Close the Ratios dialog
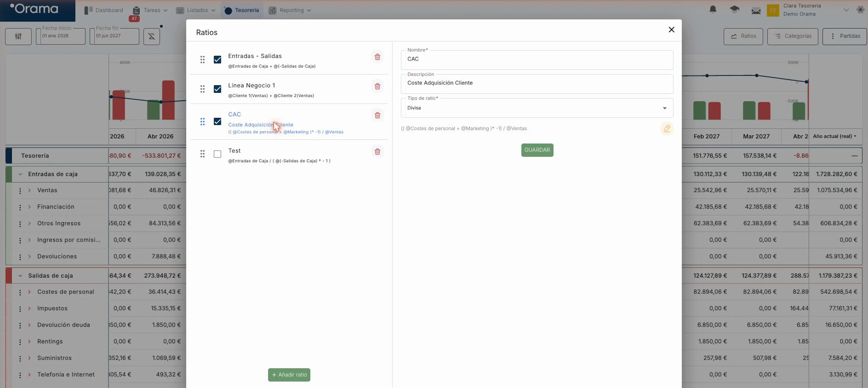The width and height of the screenshot is (868, 388). [x=671, y=30]
